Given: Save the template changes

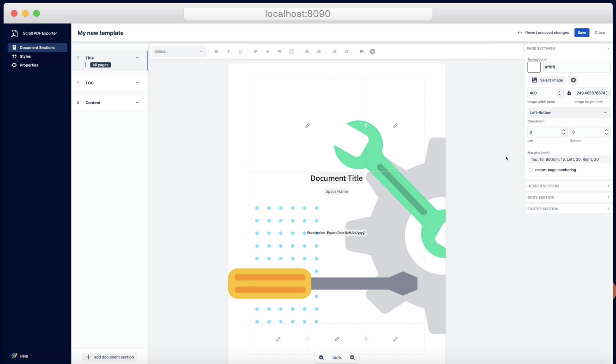Looking at the screenshot, I should [582, 32].
